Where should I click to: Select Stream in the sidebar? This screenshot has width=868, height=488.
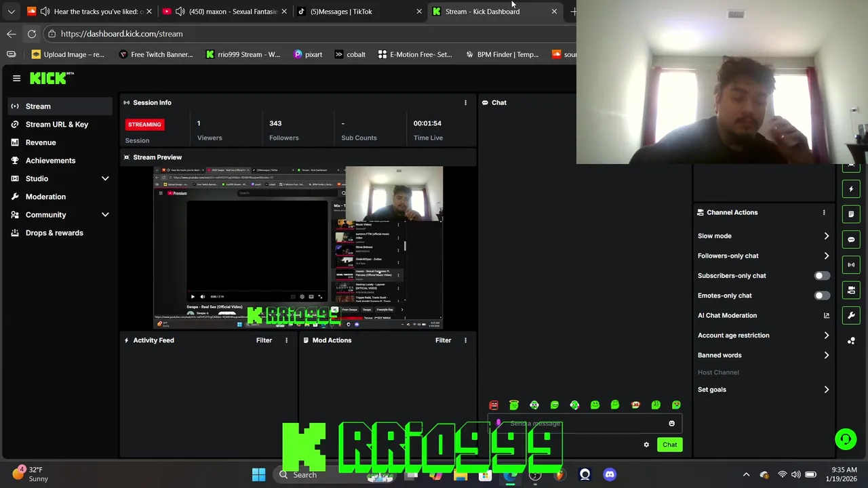coord(60,106)
